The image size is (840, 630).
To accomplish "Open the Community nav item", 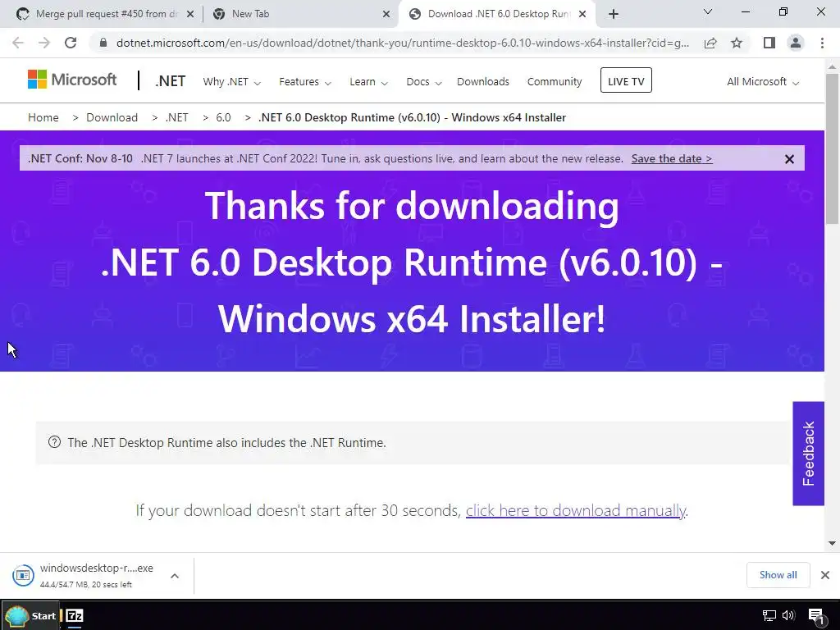I will 555,82.
